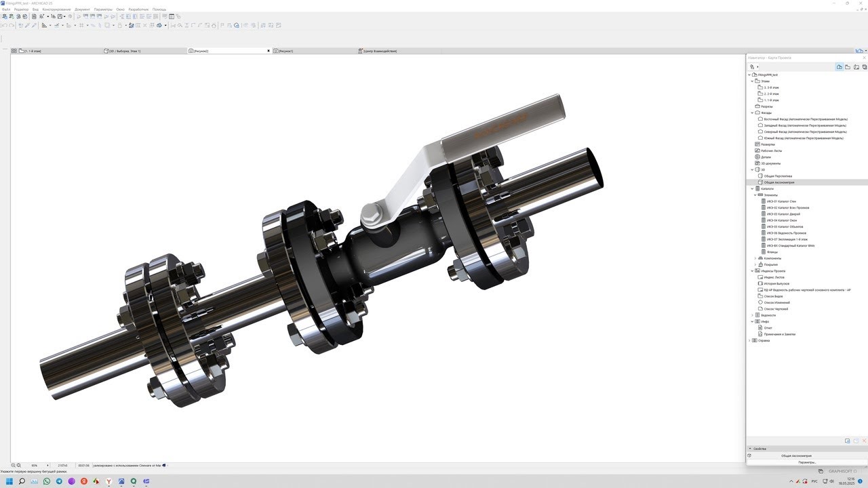Collapse the Каталоги tree node
The height and width of the screenshot is (488, 868).
pos(751,188)
